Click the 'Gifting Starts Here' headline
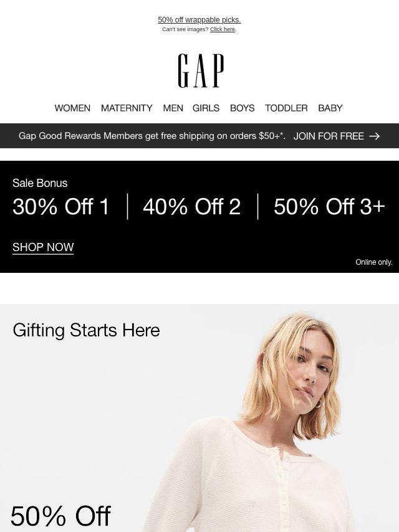Image resolution: width=399 pixels, height=532 pixels. [x=86, y=330]
